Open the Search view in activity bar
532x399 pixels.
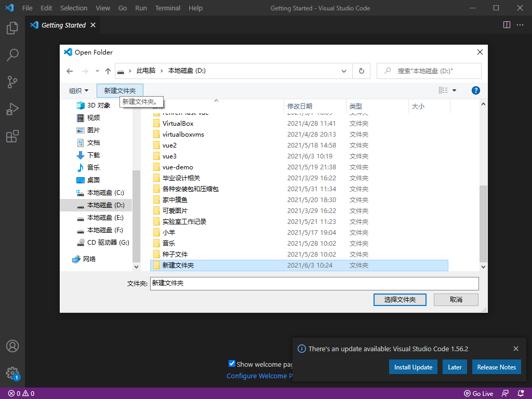12,55
